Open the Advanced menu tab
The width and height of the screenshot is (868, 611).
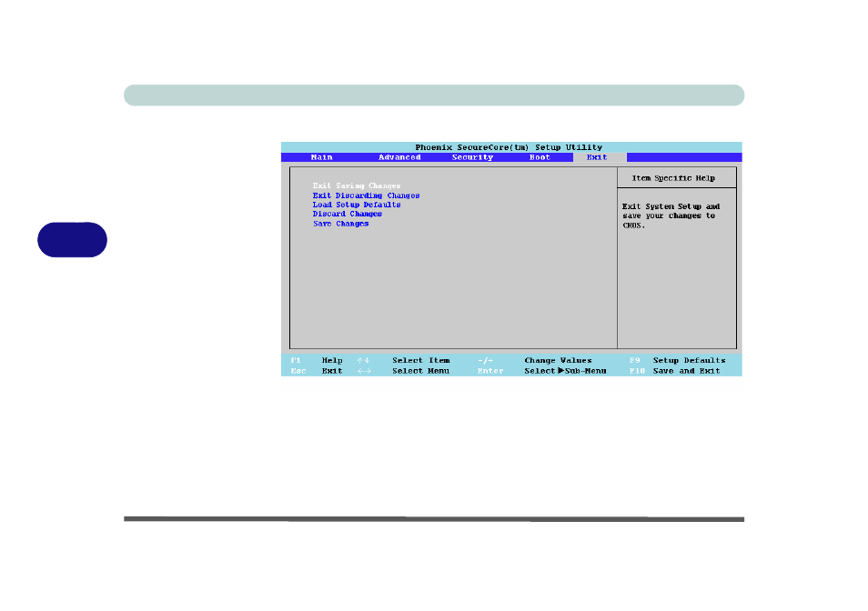[x=399, y=157]
